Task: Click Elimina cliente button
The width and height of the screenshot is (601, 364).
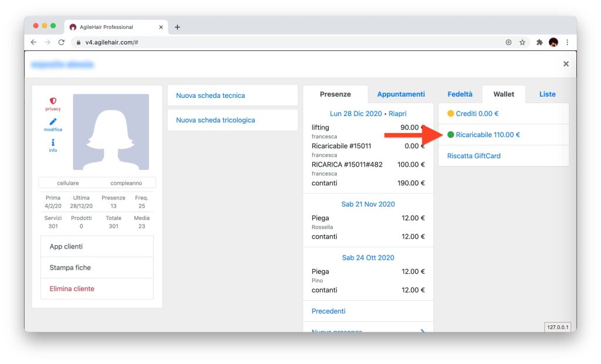Action: 72,289
